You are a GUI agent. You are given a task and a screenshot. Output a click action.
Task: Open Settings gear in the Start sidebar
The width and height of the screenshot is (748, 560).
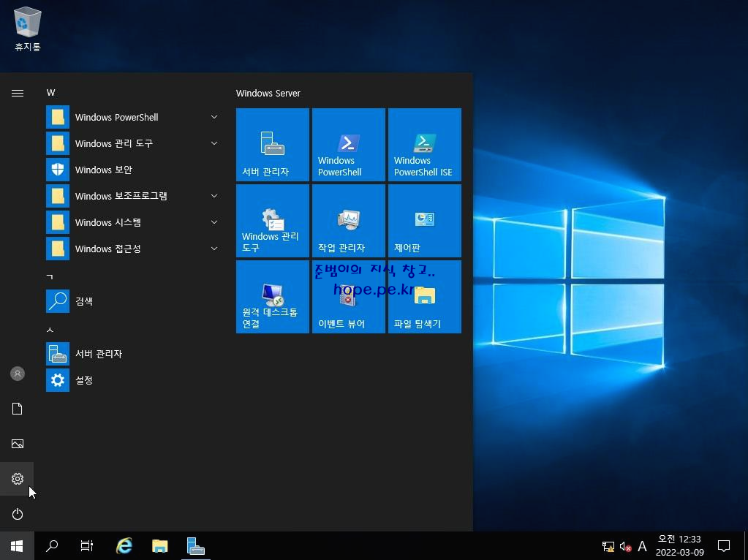pos(17,479)
